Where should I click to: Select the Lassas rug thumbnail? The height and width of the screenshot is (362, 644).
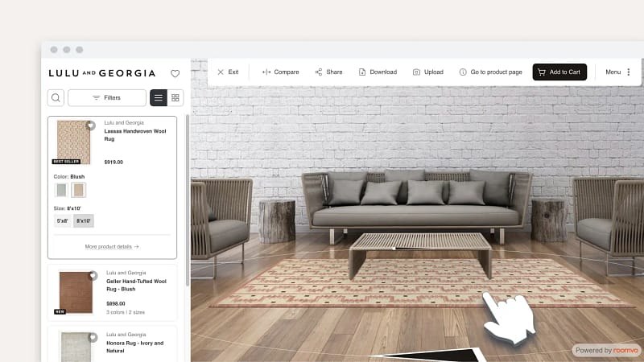pos(73,142)
